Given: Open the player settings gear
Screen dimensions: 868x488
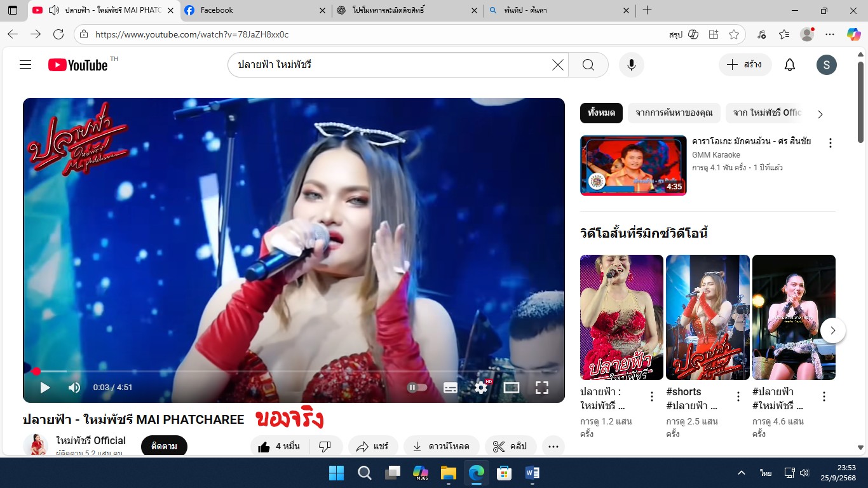Looking at the screenshot, I should click(481, 387).
